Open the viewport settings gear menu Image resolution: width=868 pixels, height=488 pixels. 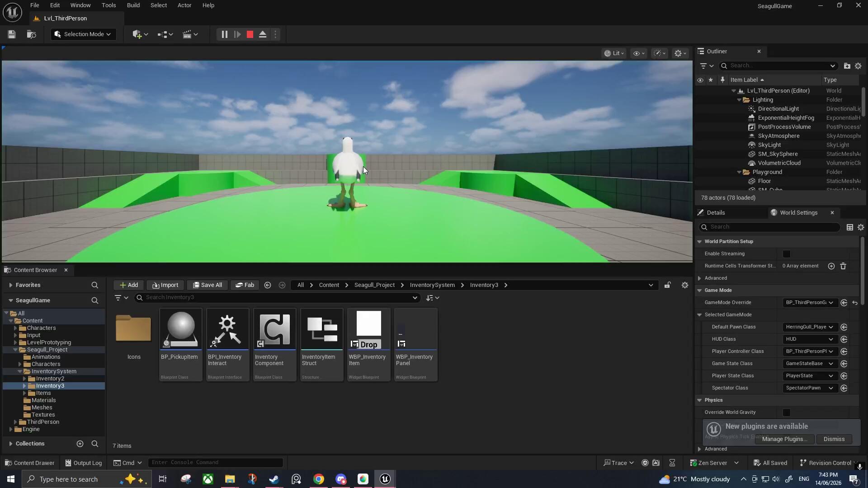[680, 53]
